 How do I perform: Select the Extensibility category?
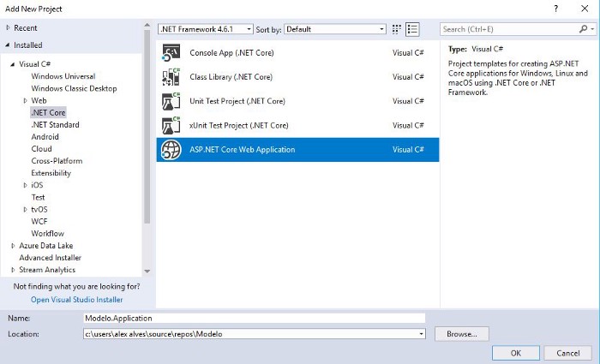pos(51,173)
